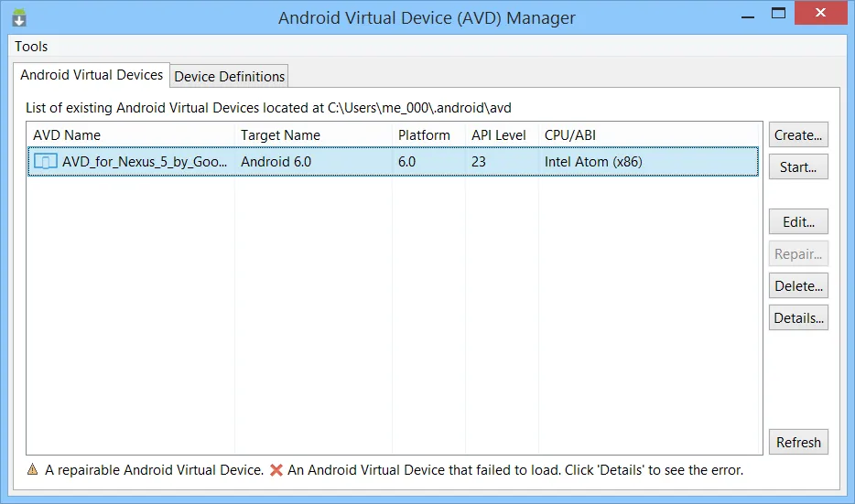Click the AVD Manager title bar app icon
The image size is (855, 504).
19,18
